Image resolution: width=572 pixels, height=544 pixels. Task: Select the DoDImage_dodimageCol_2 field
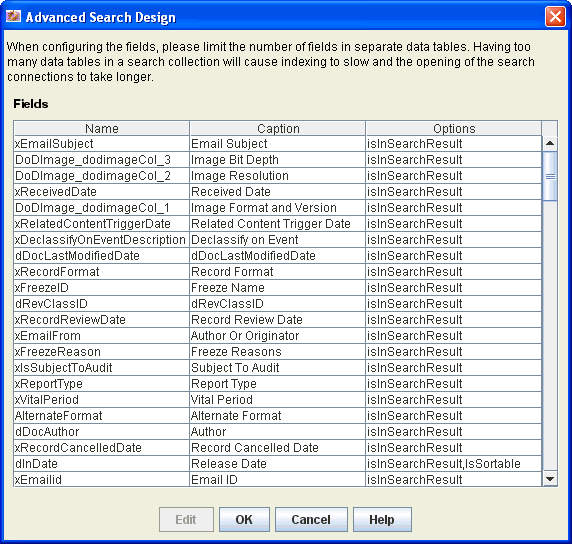pos(102,176)
